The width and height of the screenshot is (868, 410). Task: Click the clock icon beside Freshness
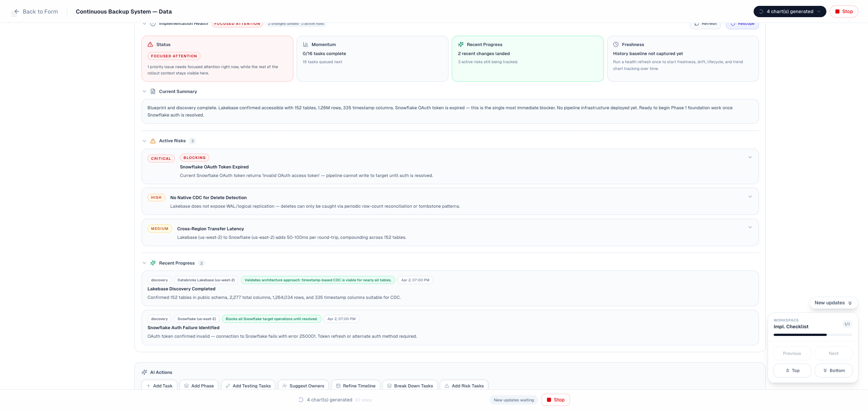coord(616,45)
